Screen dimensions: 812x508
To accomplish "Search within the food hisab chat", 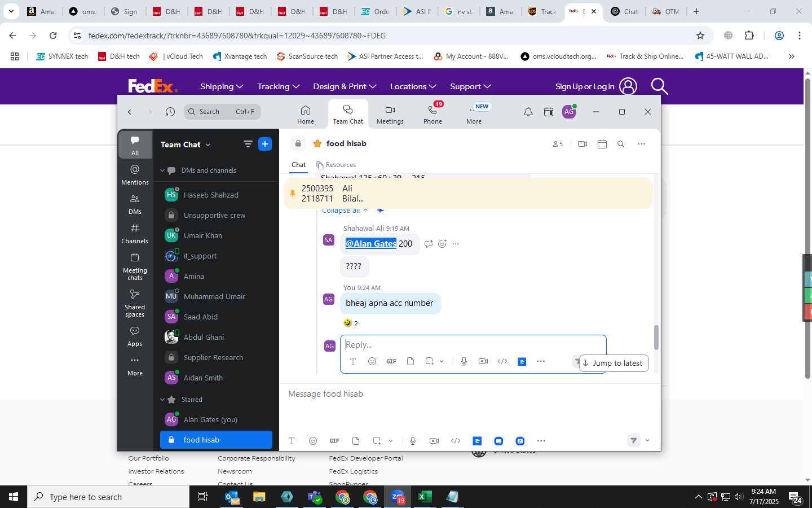I will 621,144.
